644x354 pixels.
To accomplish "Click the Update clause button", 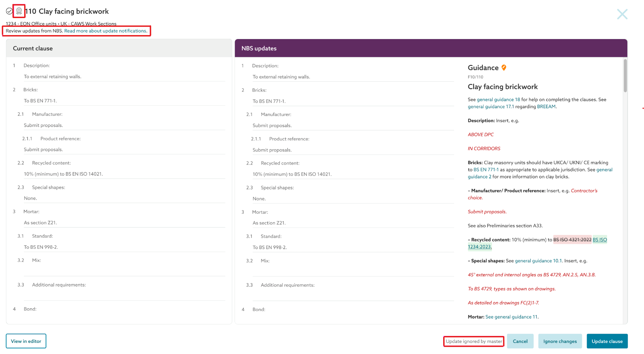I will point(607,341).
